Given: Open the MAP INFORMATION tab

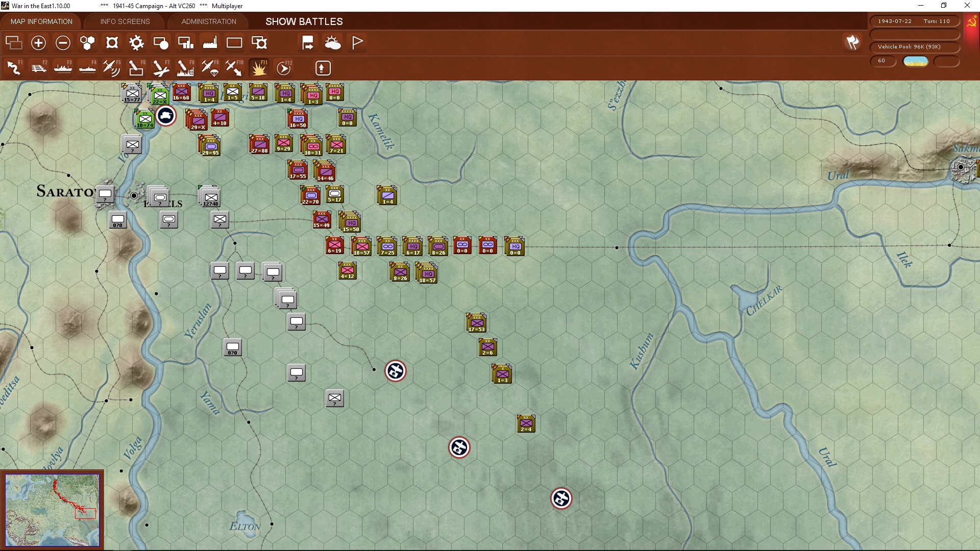Looking at the screenshot, I should [x=41, y=21].
